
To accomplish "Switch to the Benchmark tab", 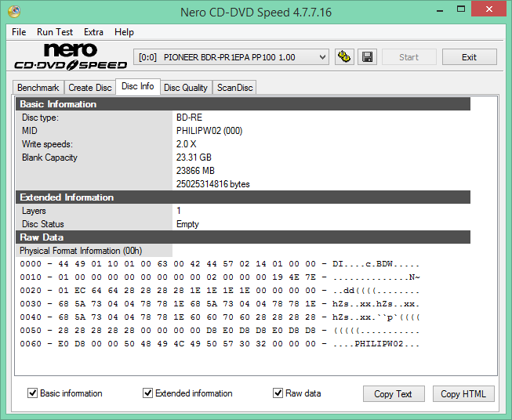I will [38, 88].
